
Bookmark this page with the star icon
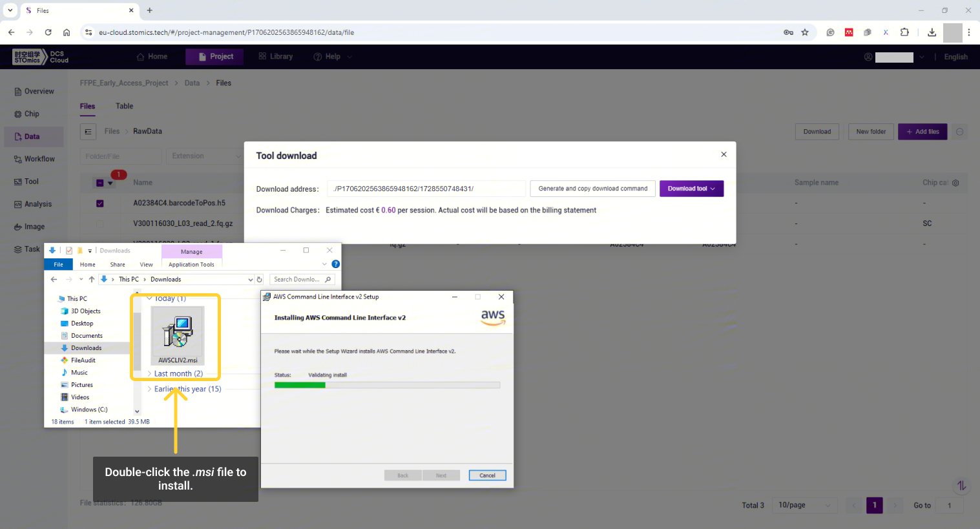click(805, 32)
